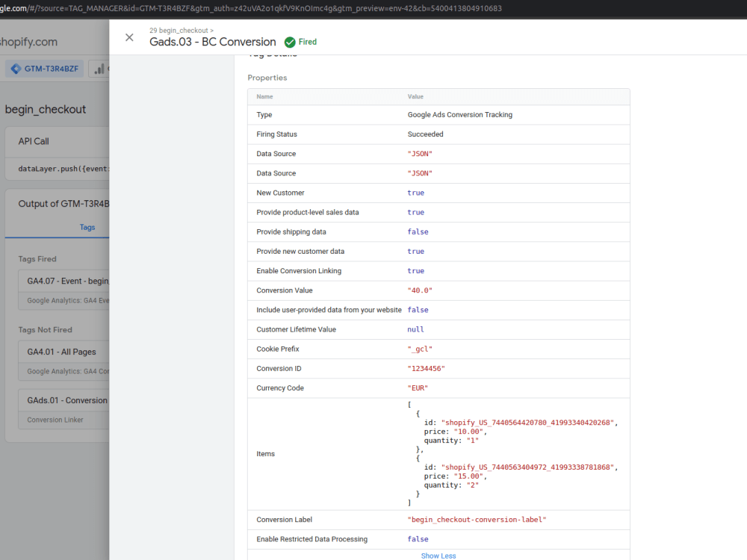Click the Tags Fired heading

[x=37, y=259]
